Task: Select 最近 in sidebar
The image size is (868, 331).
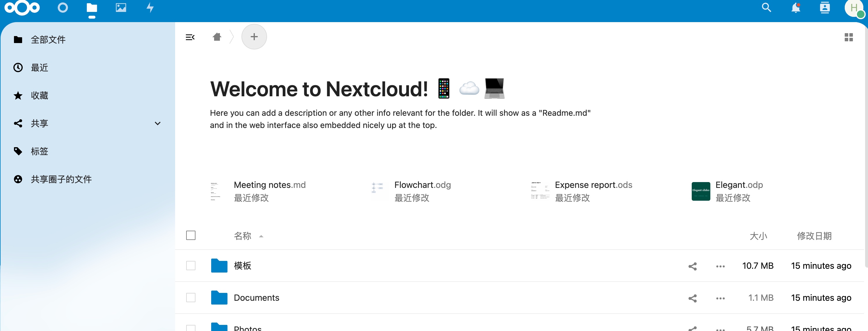Action: (88, 68)
